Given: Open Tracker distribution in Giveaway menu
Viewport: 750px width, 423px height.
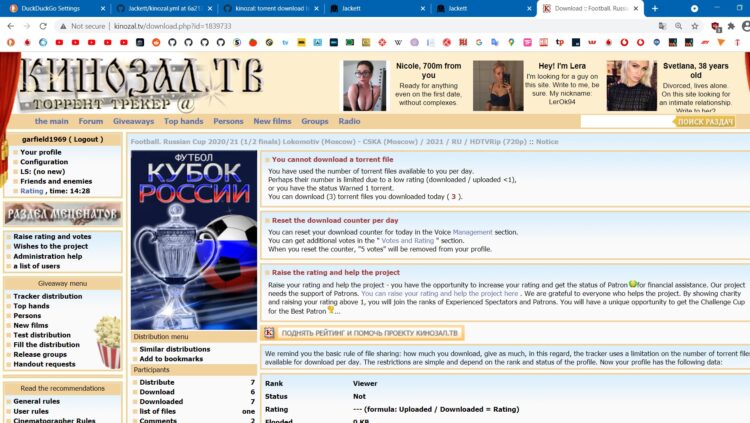Looking at the screenshot, I should click(48, 296).
